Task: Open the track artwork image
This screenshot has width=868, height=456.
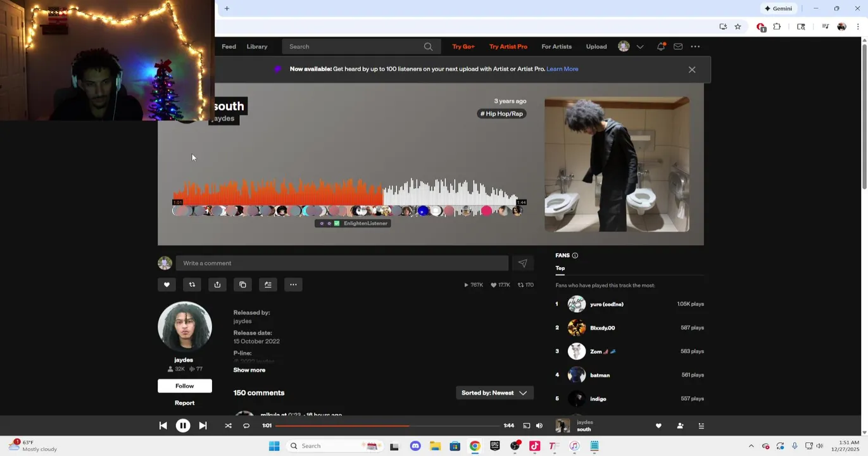Action: [x=617, y=165]
